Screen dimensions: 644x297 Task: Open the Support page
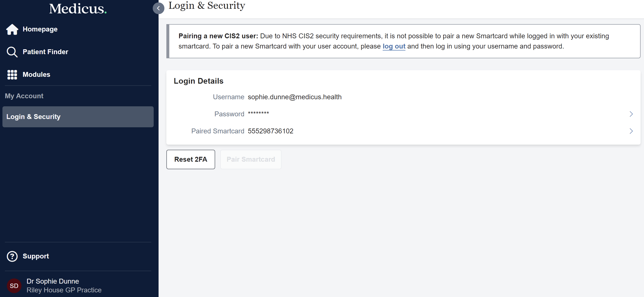click(36, 256)
